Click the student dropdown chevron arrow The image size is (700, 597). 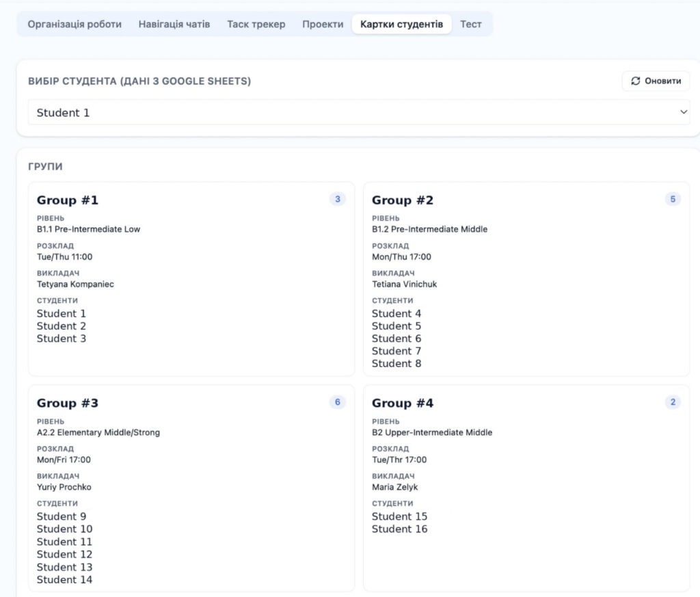click(684, 111)
